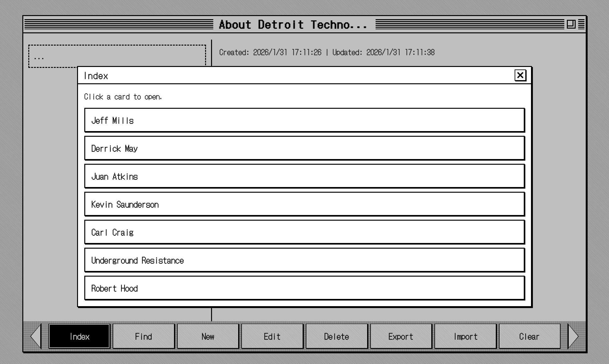
Task: Click Export in the toolbar
Action: tap(401, 336)
